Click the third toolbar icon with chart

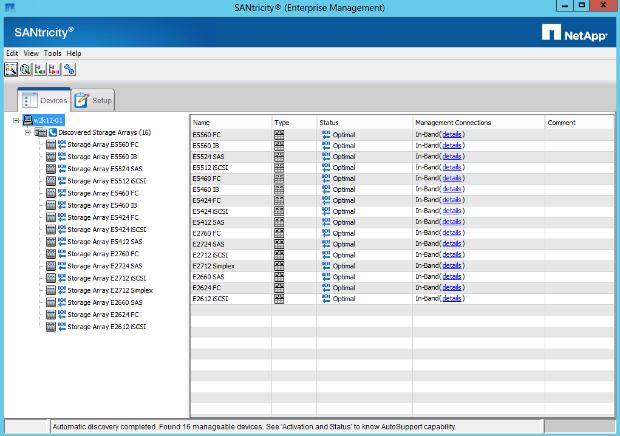click(40, 70)
